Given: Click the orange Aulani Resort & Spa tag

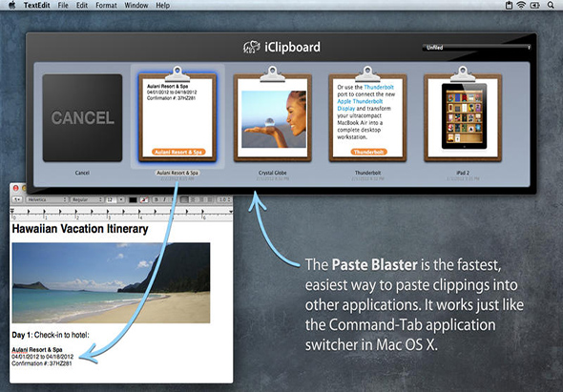Looking at the screenshot, I should tap(178, 152).
